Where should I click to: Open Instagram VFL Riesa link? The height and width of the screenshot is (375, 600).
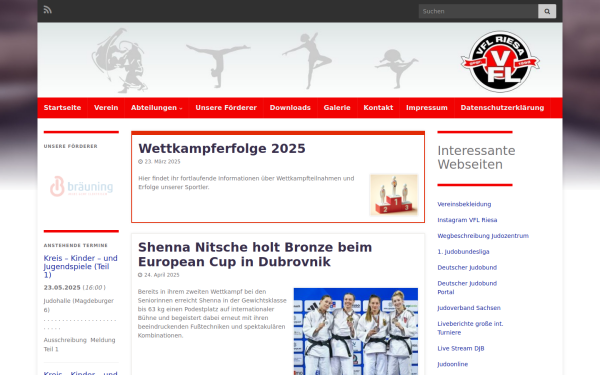[x=467, y=220]
